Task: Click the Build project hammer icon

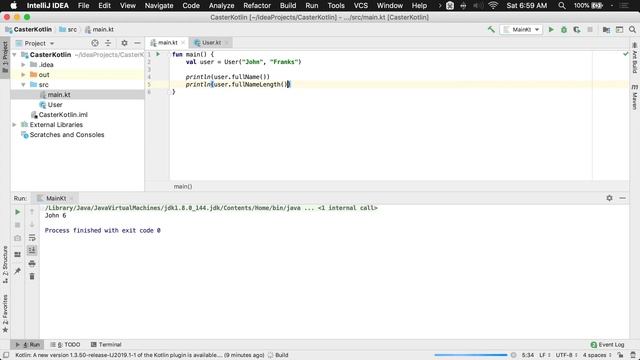Action: (x=491, y=29)
